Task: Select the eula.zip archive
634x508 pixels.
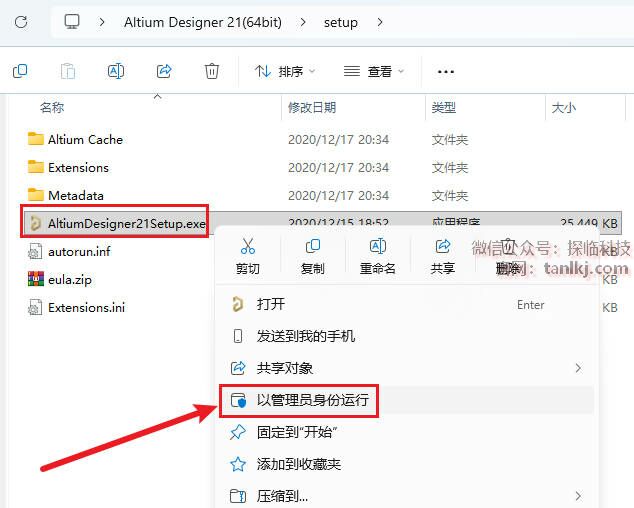Action: (60, 279)
